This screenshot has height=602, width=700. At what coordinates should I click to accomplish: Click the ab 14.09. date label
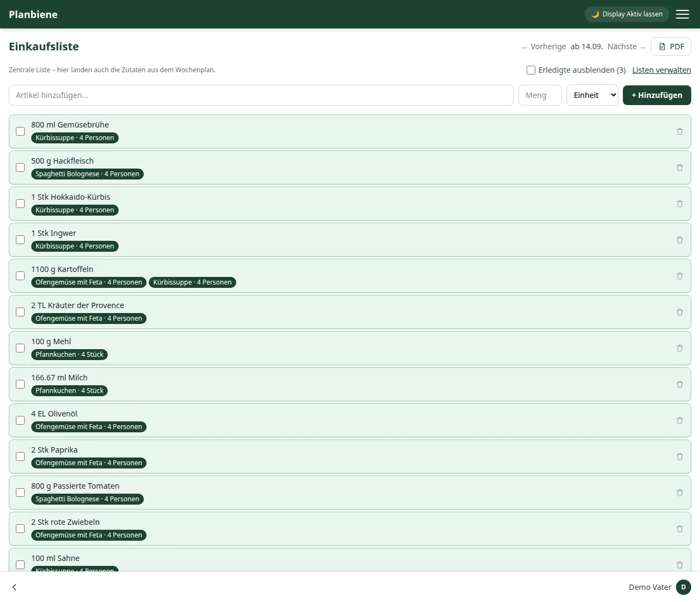[587, 47]
